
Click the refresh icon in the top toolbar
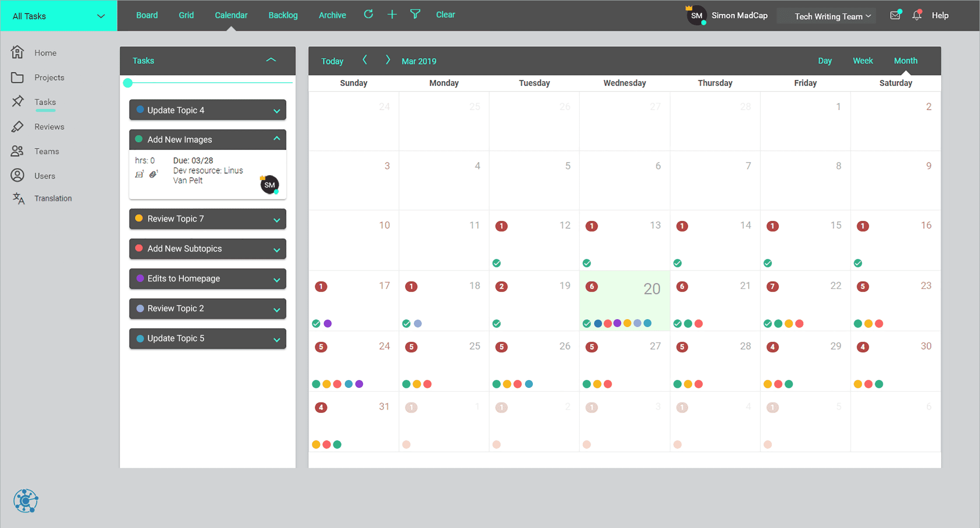click(368, 14)
